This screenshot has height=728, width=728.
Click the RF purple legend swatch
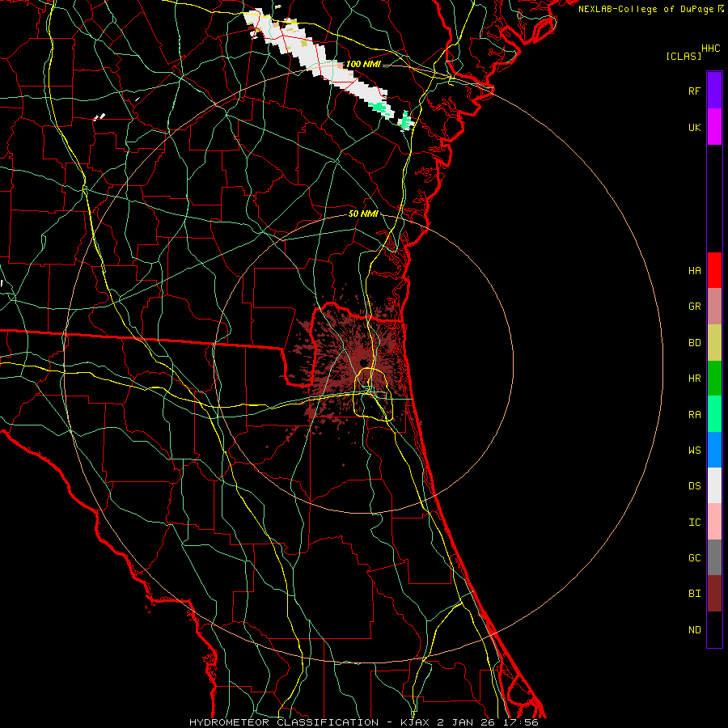(714, 91)
